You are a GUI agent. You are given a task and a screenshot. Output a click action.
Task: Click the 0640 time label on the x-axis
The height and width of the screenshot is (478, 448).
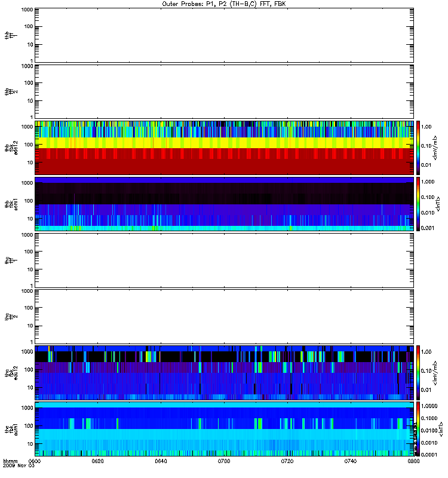[161, 461]
